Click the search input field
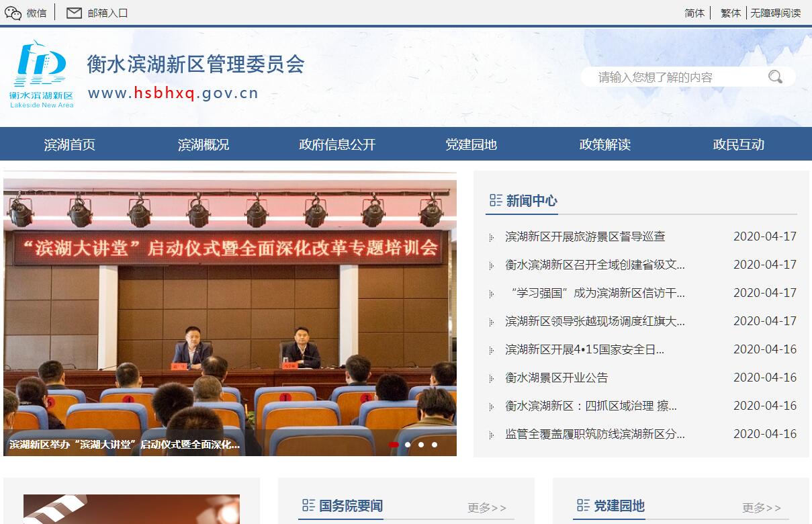The height and width of the screenshot is (524, 812). click(678, 77)
